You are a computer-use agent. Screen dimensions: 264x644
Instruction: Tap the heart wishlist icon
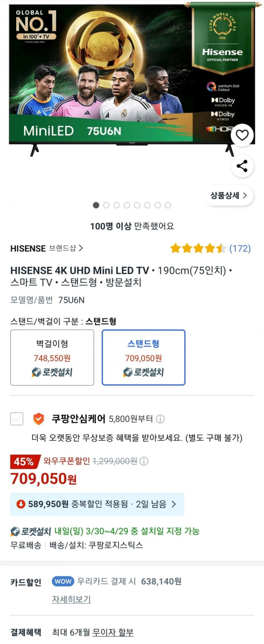(242, 135)
